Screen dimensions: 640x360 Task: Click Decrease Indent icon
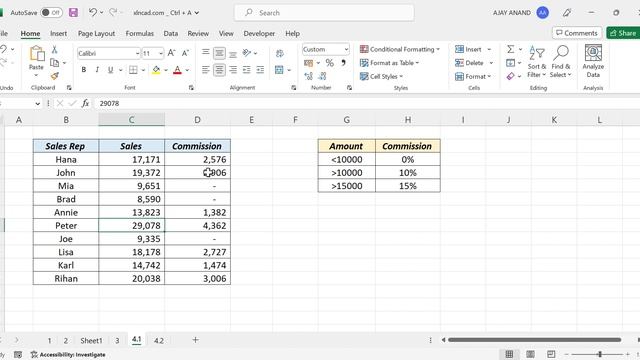247,70
